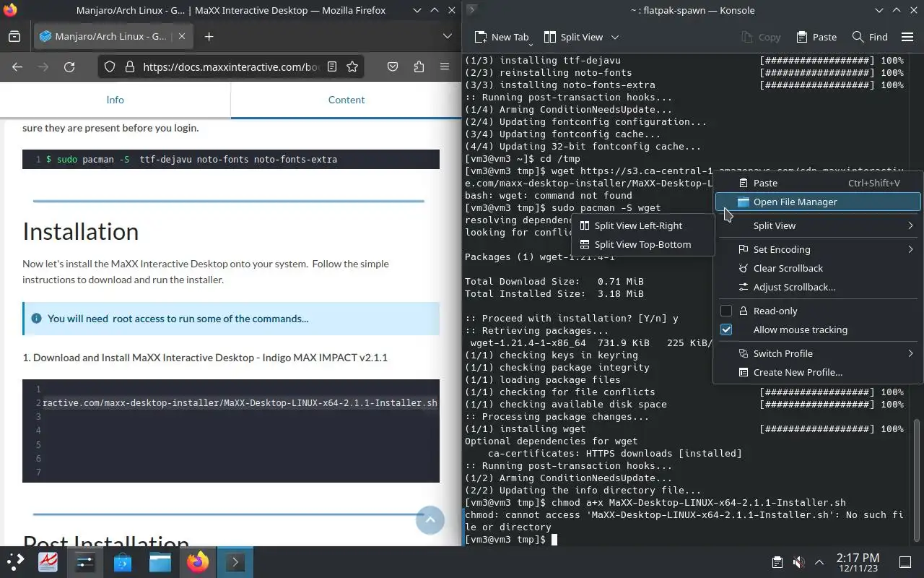Click muted volume tray icon
This screenshot has width=924, height=578.
tap(798, 562)
